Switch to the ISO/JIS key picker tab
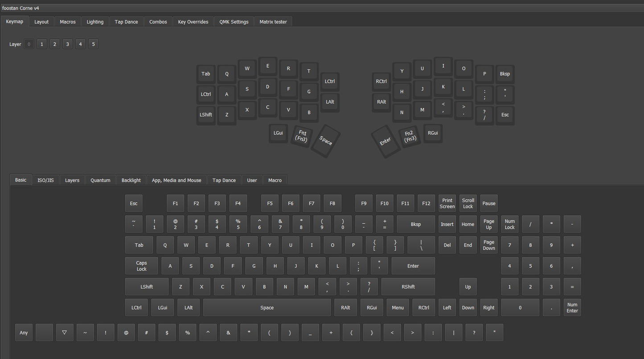 (45, 180)
